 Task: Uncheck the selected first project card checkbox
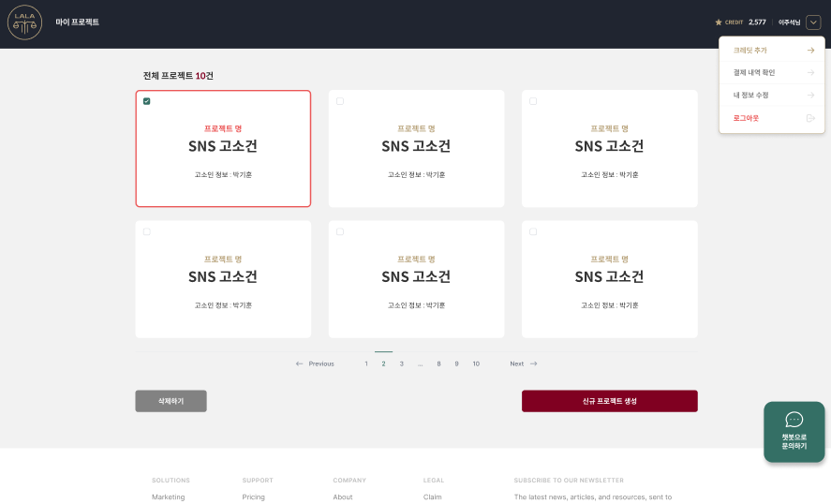[x=147, y=101]
